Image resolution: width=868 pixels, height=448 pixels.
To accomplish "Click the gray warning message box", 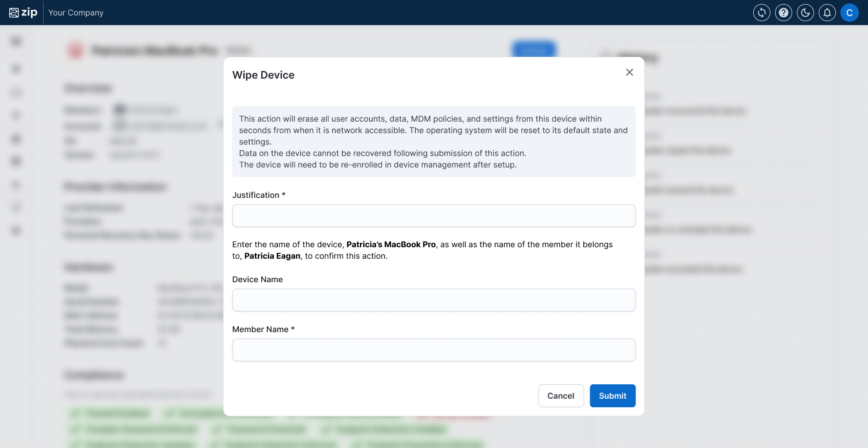I will click(x=433, y=142).
